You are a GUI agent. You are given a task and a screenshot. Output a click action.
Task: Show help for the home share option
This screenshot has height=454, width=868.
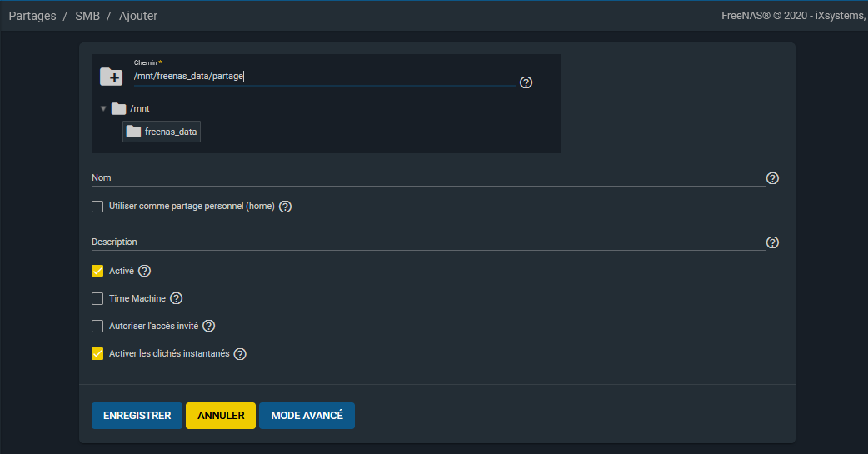click(x=285, y=207)
